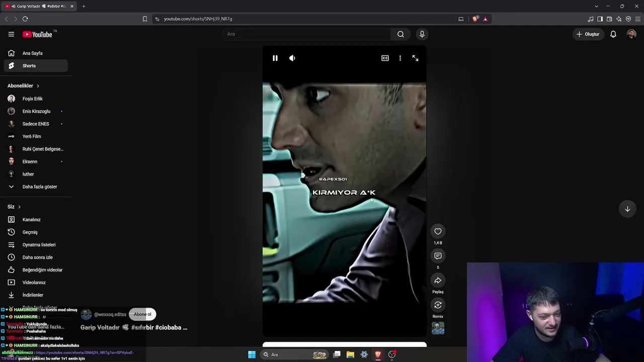Expand the Abonelikler section

point(24,86)
